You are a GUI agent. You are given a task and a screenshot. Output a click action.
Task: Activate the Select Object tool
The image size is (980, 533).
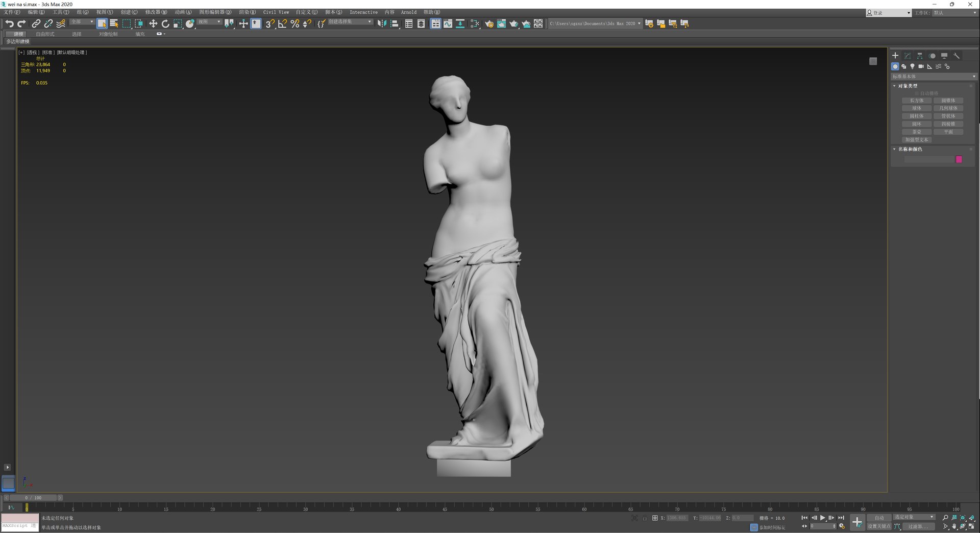click(x=102, y=23)
